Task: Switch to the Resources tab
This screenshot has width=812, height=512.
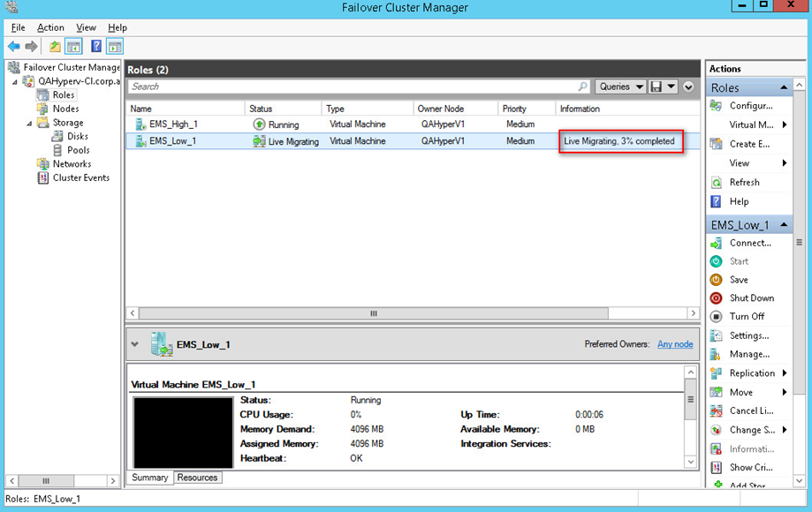Action: click(x=197, y=478)
